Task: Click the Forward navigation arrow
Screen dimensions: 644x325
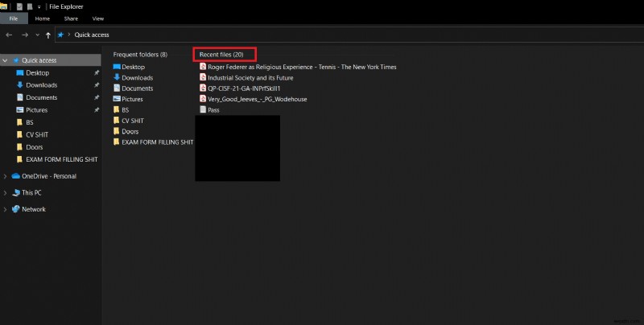Action: (x=25, y=35)
